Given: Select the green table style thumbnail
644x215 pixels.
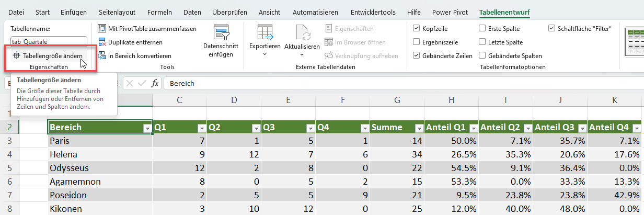Looking at the screenshot, I should pyautogui.click(x=635, y=42).
